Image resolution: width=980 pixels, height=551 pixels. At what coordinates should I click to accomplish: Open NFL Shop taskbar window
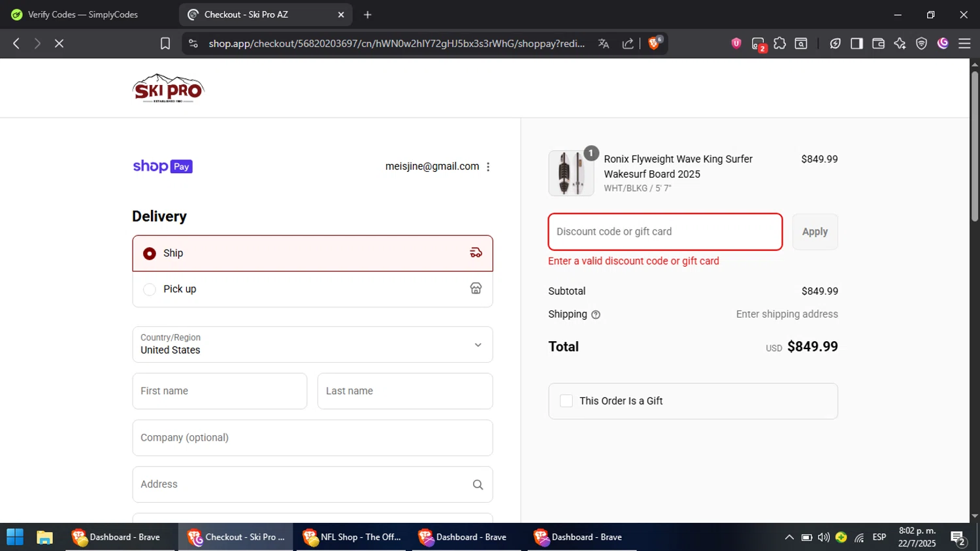point(352,537)
